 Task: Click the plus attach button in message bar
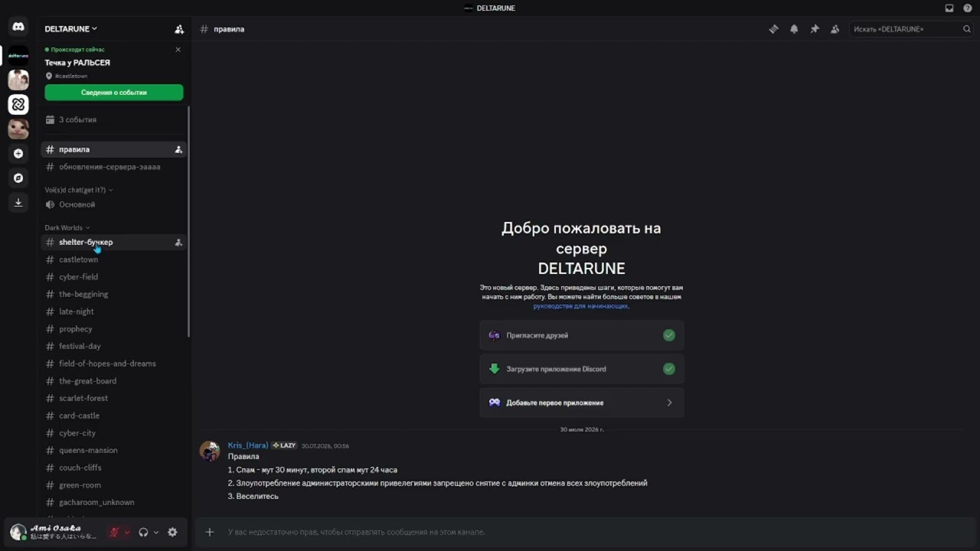[x=210, y=532]
